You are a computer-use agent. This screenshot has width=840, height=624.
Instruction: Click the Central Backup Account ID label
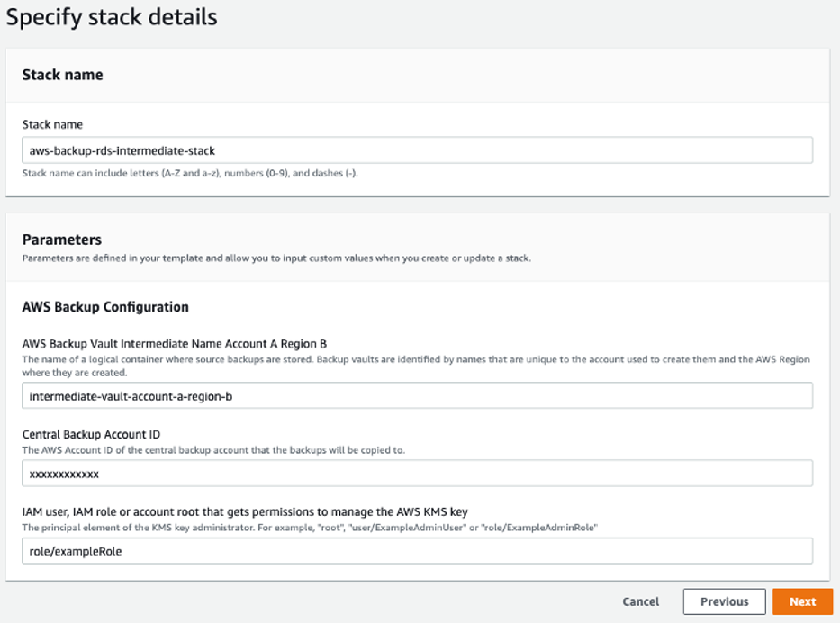[91, 434]
